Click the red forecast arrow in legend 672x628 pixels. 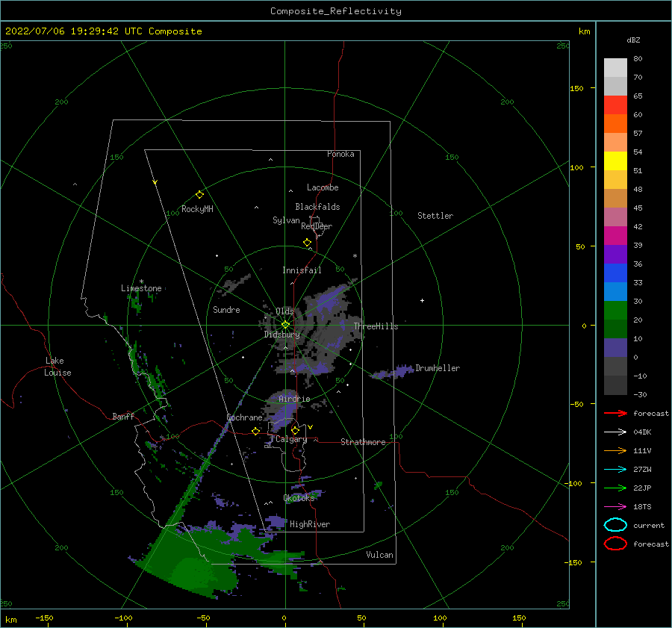pos(615,413)
